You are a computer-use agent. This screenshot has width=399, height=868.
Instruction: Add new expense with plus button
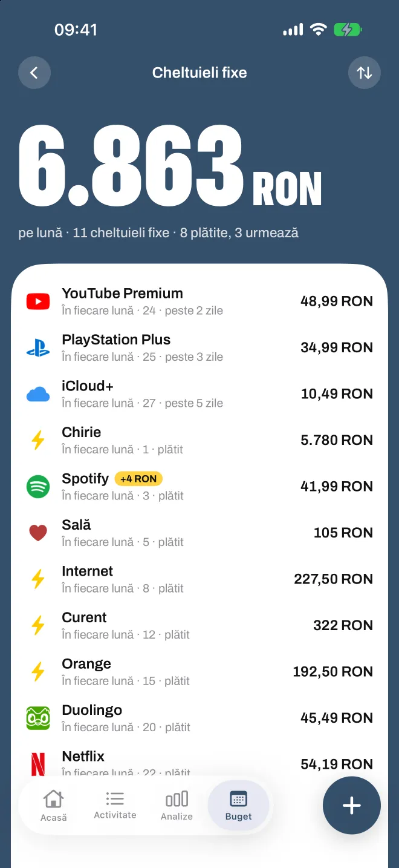[352, 806]
